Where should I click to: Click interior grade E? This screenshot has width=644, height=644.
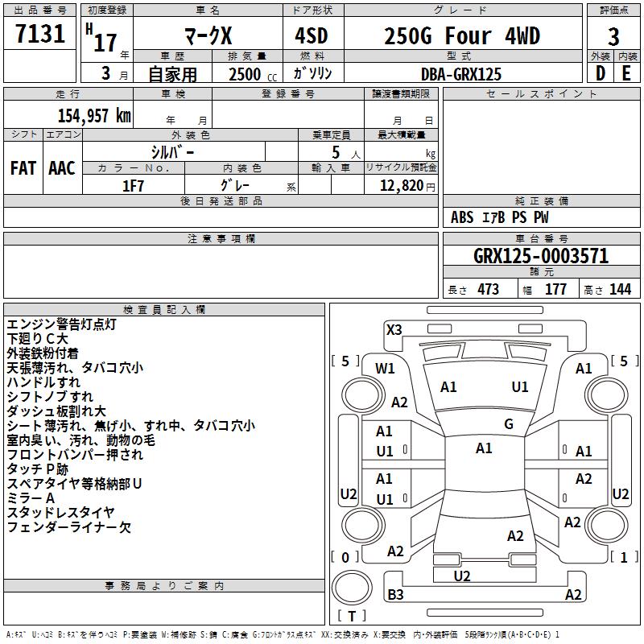coord(626,73)
